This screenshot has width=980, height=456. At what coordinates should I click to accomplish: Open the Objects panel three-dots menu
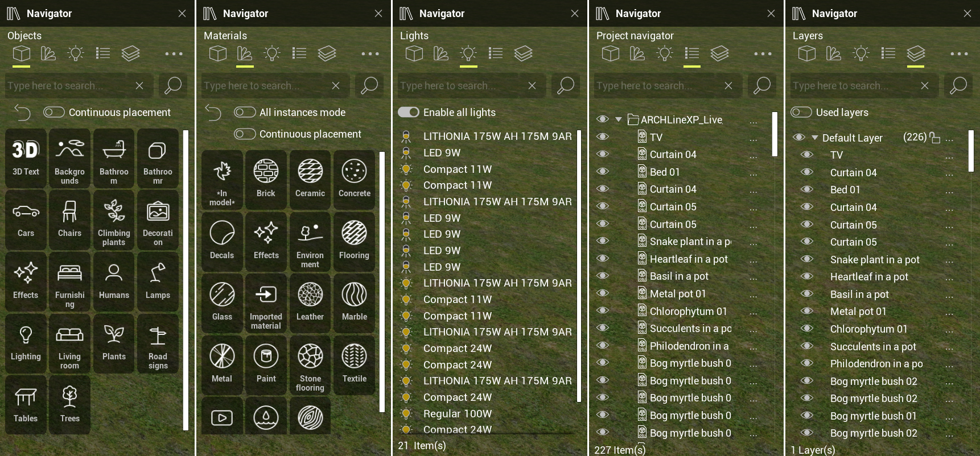coord(174,54)
